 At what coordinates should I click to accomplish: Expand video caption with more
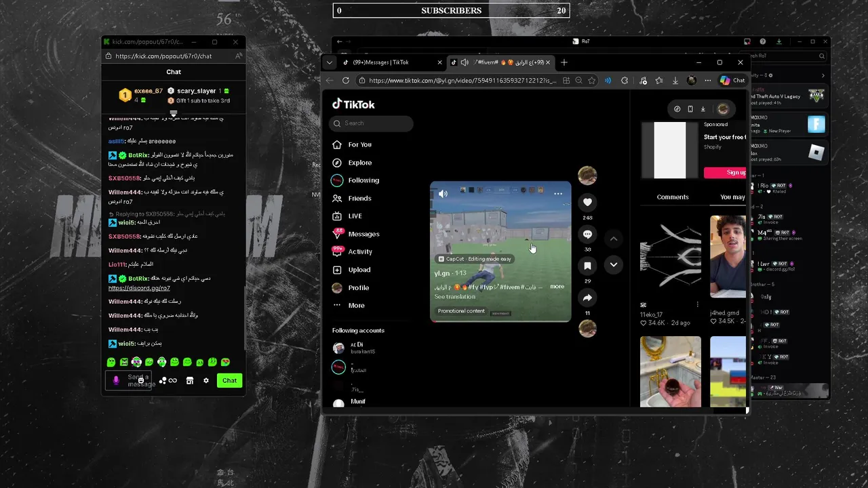557,287
